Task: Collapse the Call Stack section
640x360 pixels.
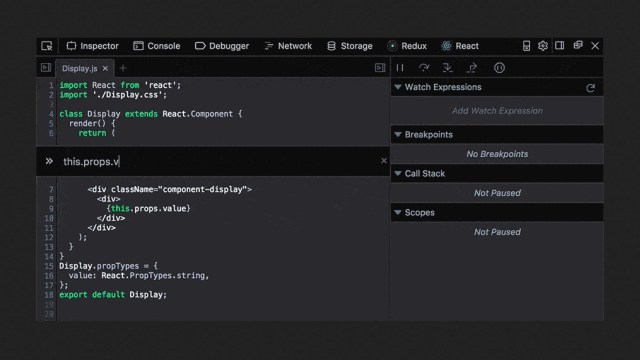Action: click(398, 173)
